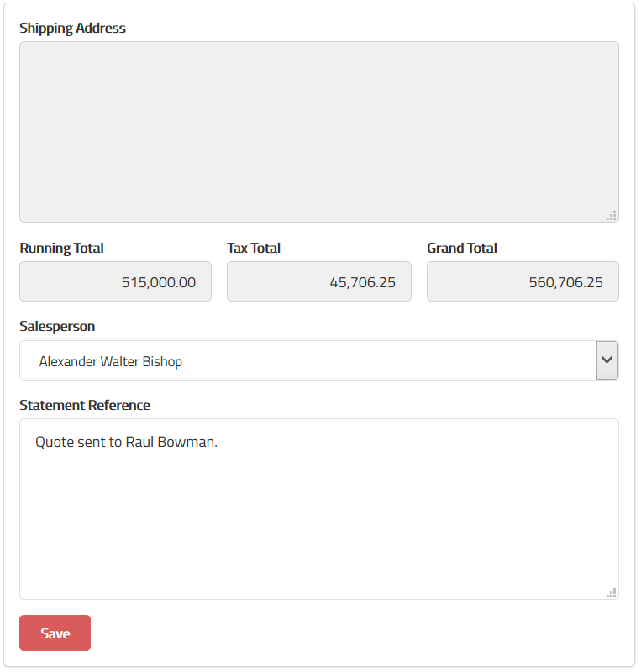
Task: Click the Tax Total label
Action: (x=254, y=249)
